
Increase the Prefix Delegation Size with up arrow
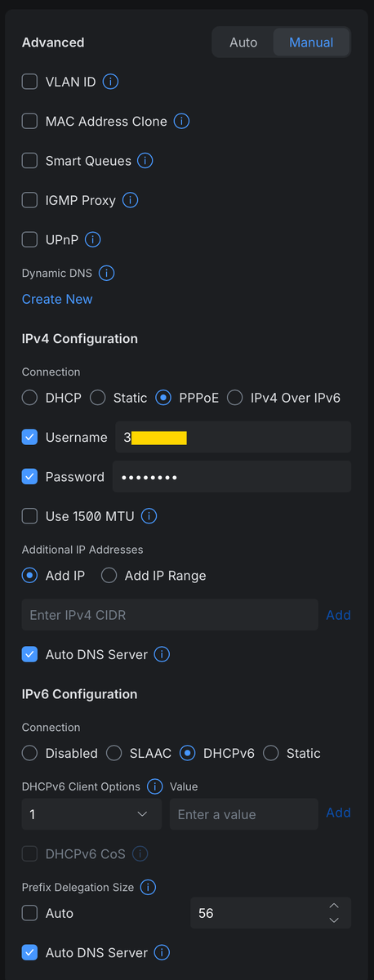pos(333,906)
